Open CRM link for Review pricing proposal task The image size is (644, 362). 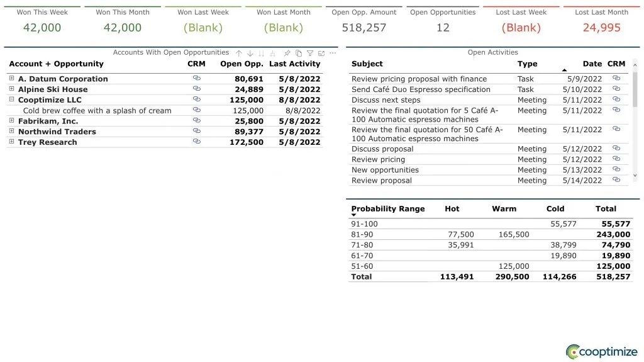tap(616, 79)
